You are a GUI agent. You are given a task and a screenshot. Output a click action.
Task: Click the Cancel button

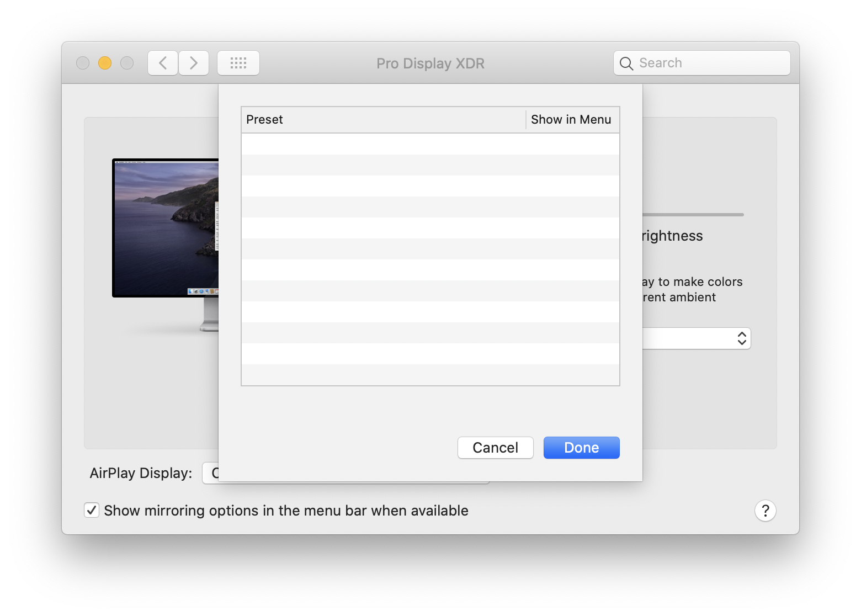click(x=496, y=448)
